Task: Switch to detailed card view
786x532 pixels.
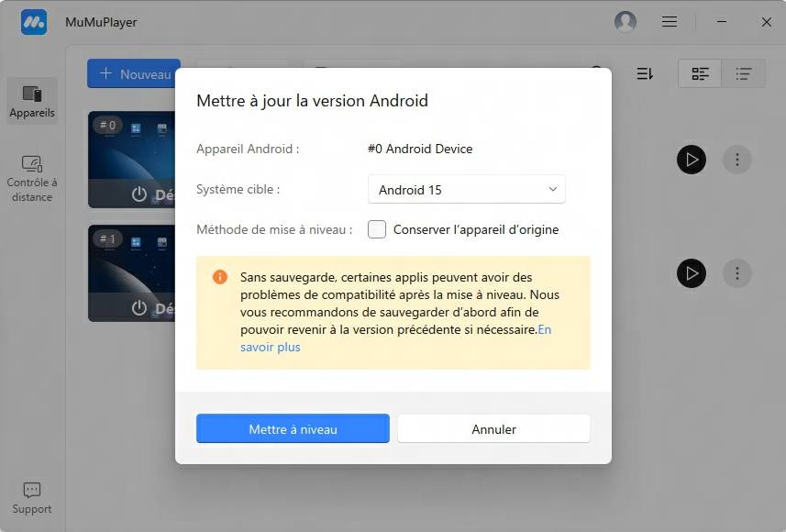Action: point(700,73)
